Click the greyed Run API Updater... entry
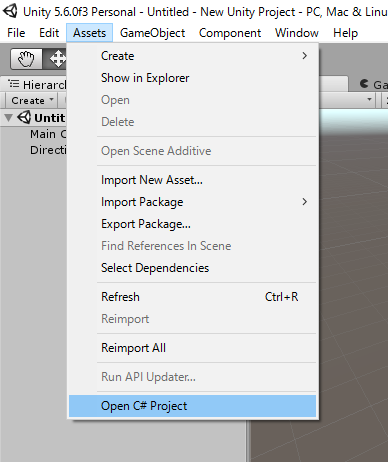Screen dimensions: 388x462 pyautogui.click(x=192, y=377)
